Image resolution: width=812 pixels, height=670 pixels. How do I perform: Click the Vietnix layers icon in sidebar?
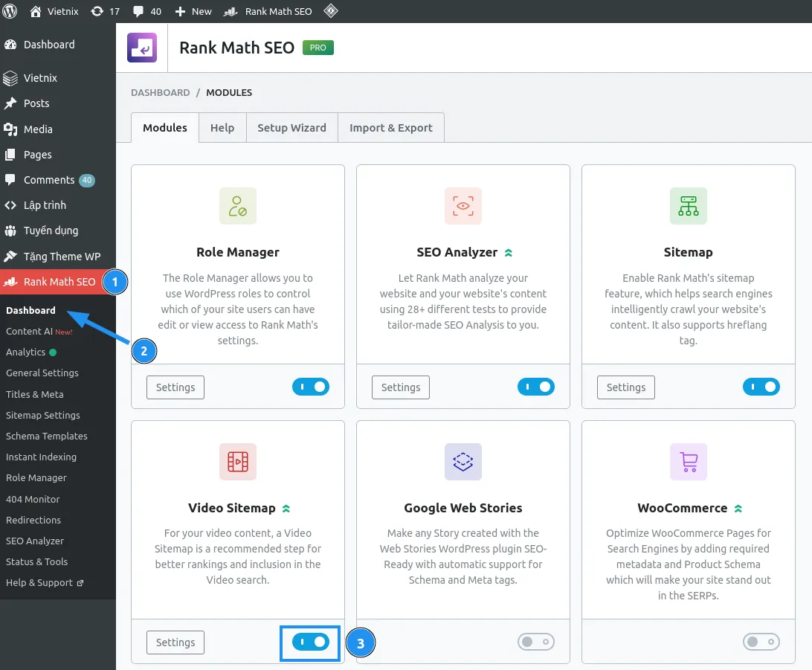point(10,78)
